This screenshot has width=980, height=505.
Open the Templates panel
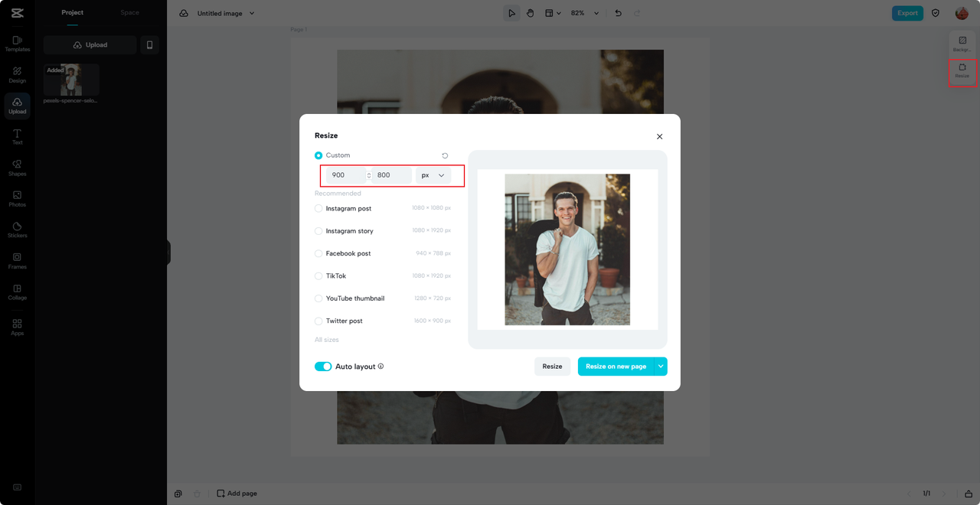tap(17, 44)
